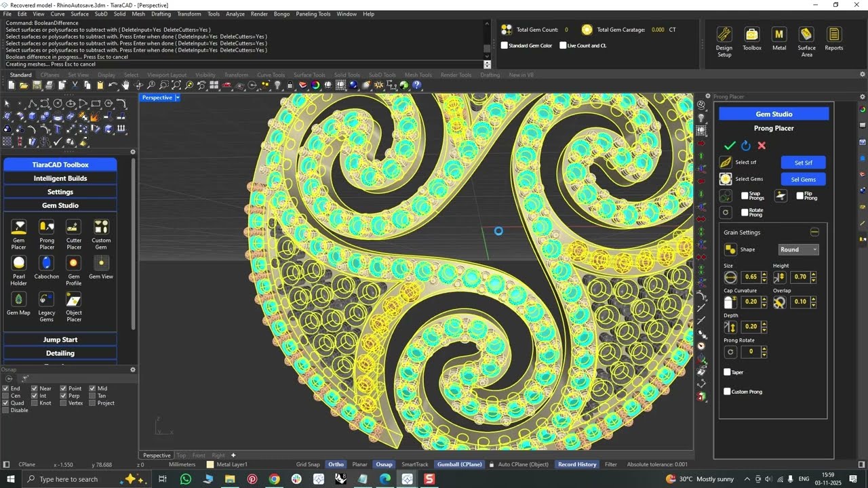Open the Custom Gem tool
This screenshot has width=868, height=488.
101,234
